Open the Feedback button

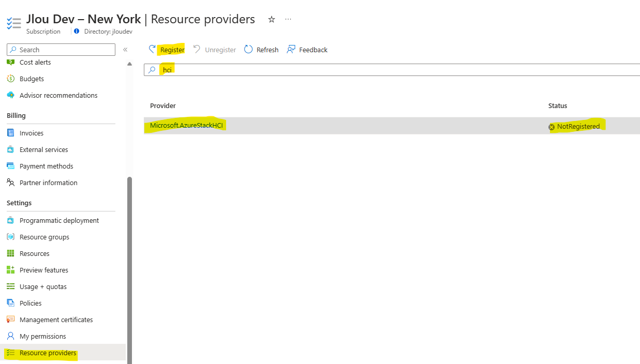307,50
